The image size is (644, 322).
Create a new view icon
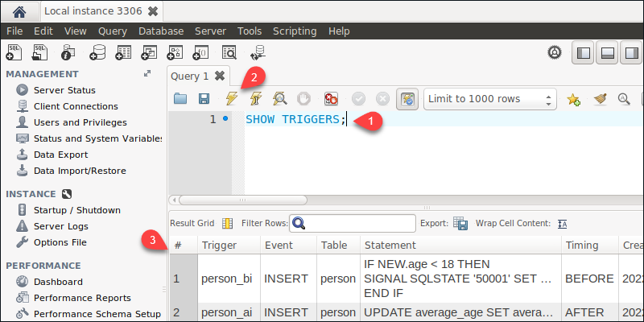click(149, 52)
